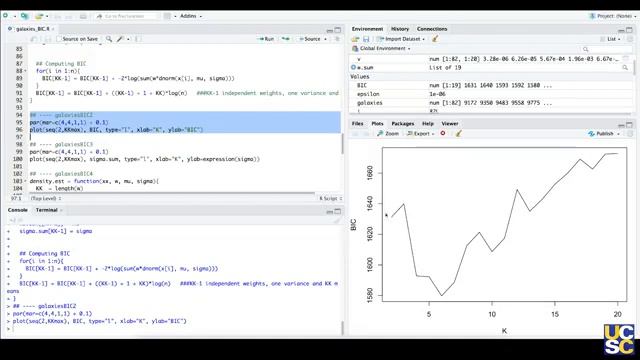Collapse the for loop fold at line 88
The height and width of the screenshot is (360, 640).
[x=25, y=71]
